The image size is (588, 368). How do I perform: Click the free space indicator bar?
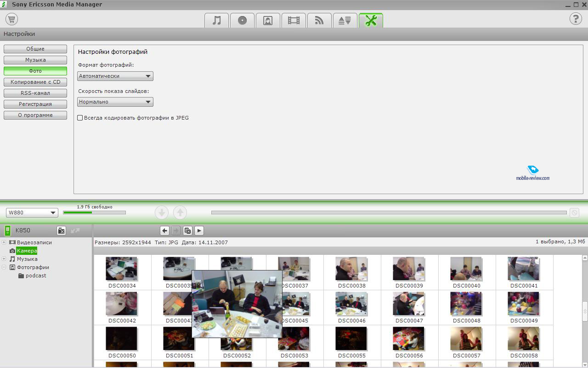click(94, 213)
